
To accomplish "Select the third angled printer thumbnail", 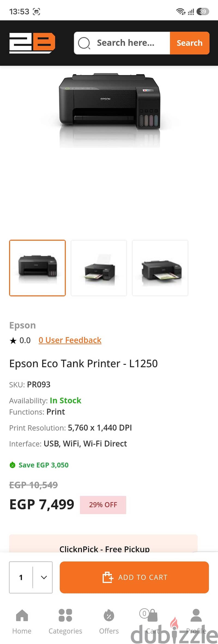I will (160, 268).
